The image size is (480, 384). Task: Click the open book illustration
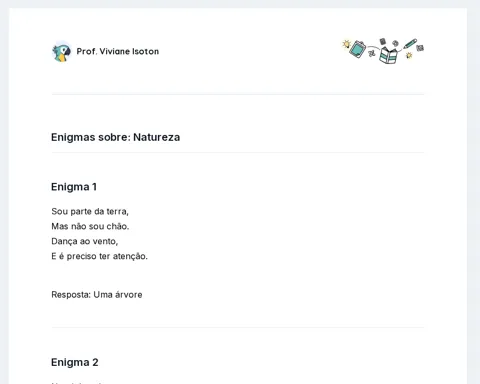pos(388,55)
